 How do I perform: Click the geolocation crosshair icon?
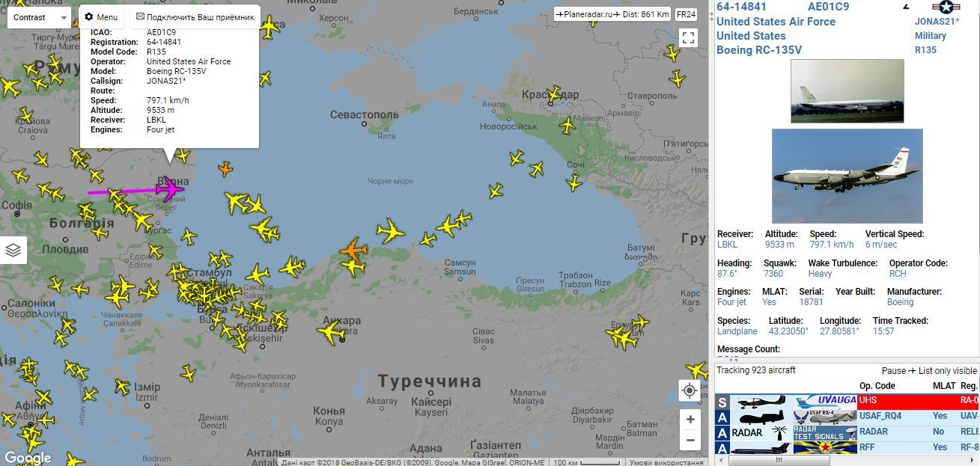(689, 390)
